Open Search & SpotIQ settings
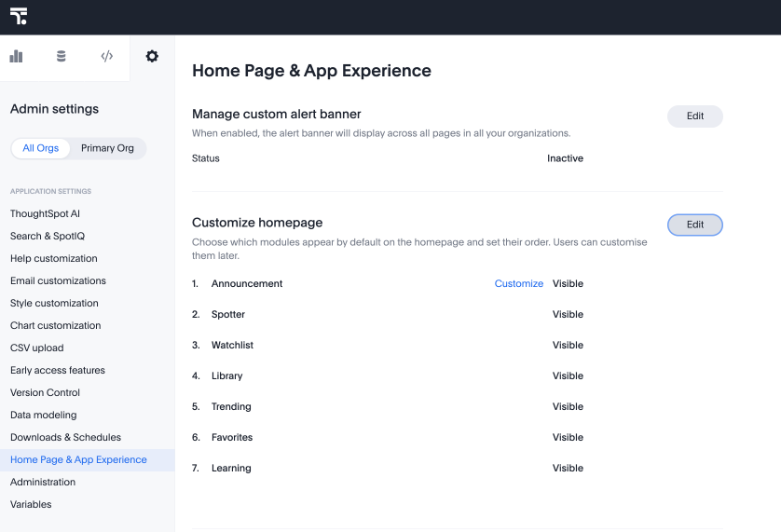The height and width of the screenshot is (532, 781). (x=48, y=236)
